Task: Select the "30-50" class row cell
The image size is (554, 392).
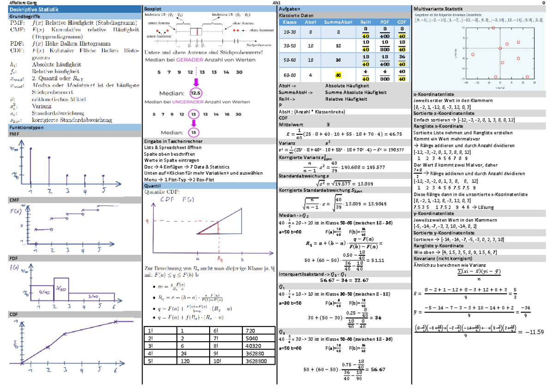Action: pyautogui.click(x=290, y=46)
